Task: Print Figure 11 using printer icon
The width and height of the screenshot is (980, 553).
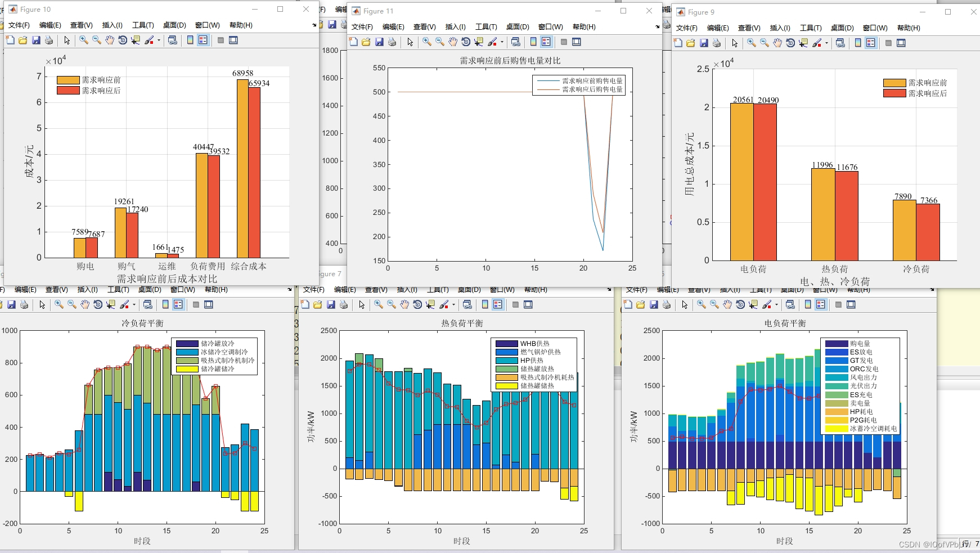Action: 392,42
